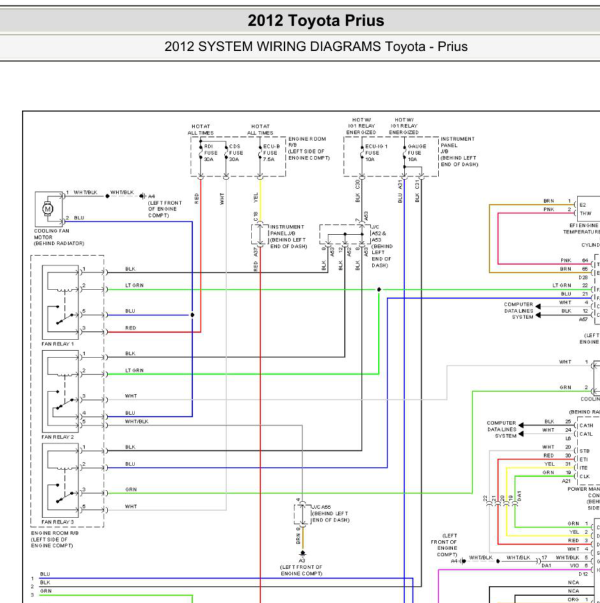Click the Fan Relay 3 switch contact symbol
Image resolution: width=600 pixels, height=603 pixels.
pos(64,495)
